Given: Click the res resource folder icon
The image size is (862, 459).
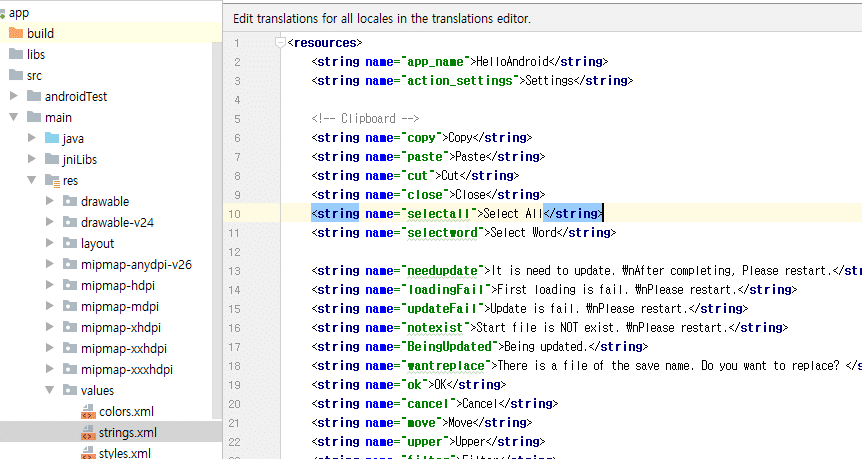Looking at the screenshot, I should 52,180.
